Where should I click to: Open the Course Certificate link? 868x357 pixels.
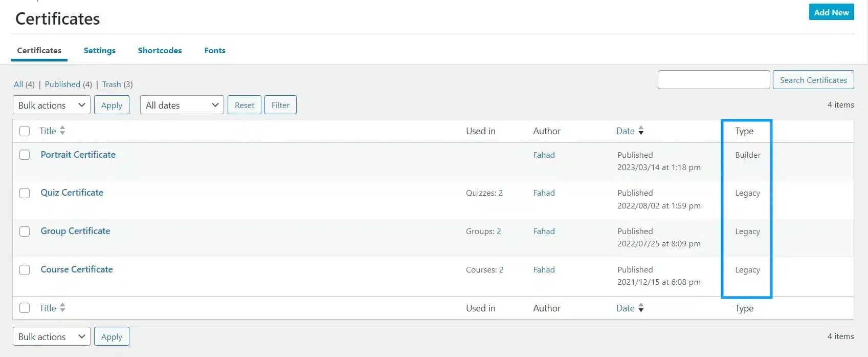tap(77, 269)
